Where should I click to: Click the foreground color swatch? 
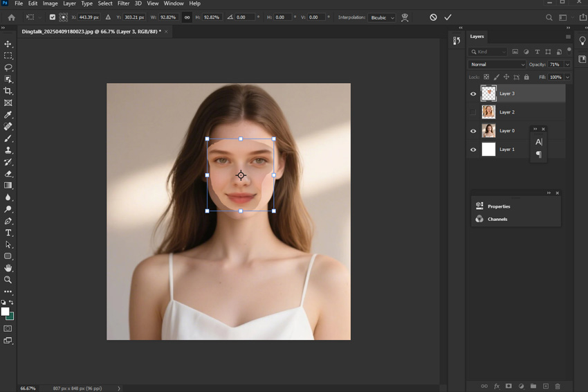[5, 311]
